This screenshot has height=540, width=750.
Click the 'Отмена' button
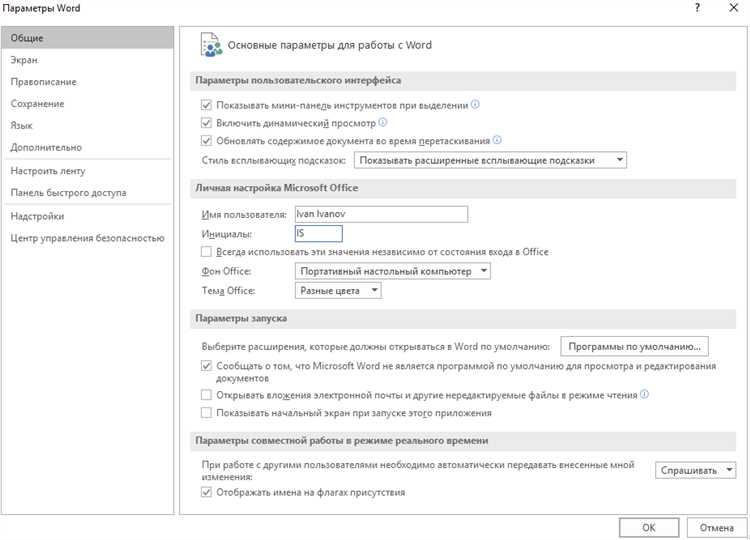[x=717, y=528]
